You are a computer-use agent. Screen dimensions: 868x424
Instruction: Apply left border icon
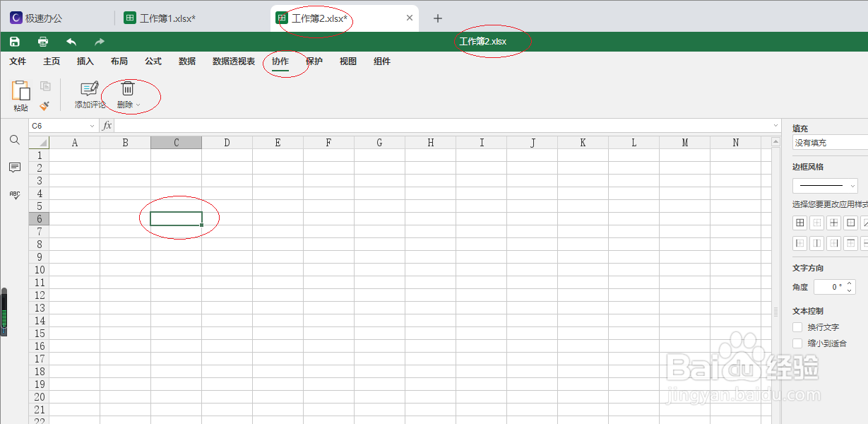(x=800, y=243)
